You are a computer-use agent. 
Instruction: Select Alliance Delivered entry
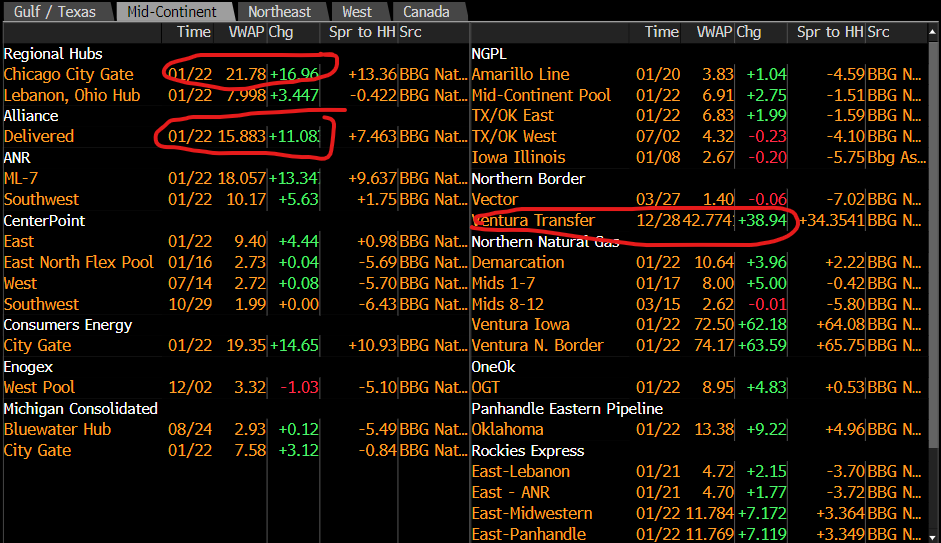[235, 136]
